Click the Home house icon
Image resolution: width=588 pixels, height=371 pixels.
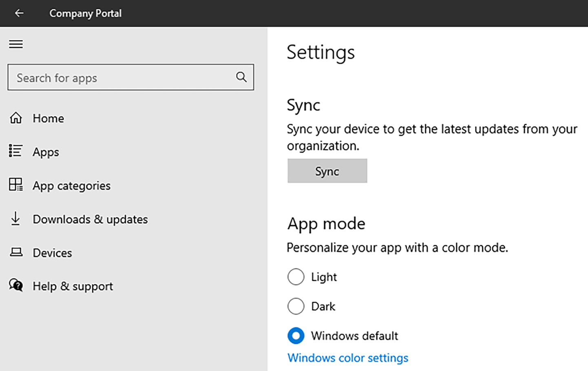[x=16, y=118]
